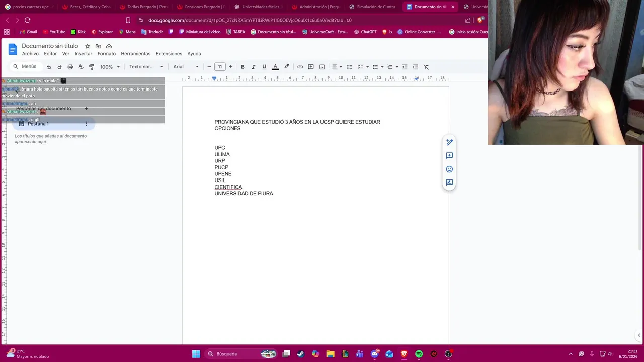The image size is (644, 362).
Task: Click the undo arrow in the Docs toolbar
Action: click(49, 67)
